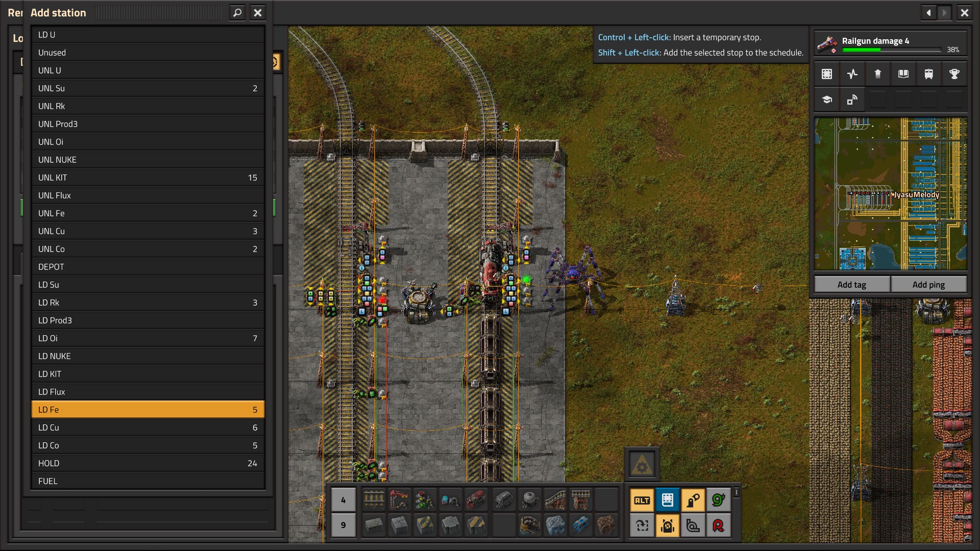Select hotbar row number 9
980x551 pixels.
pyautogui.click(x=343, y=525)
